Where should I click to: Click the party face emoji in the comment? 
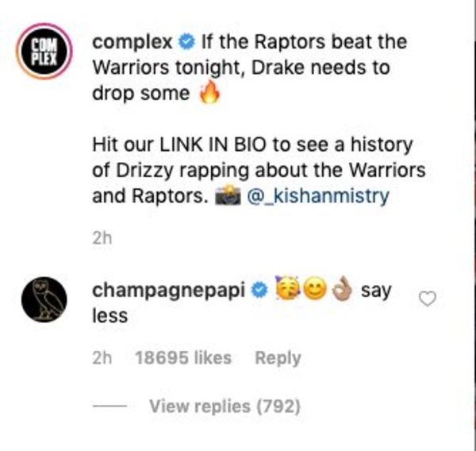pos(287,288)
